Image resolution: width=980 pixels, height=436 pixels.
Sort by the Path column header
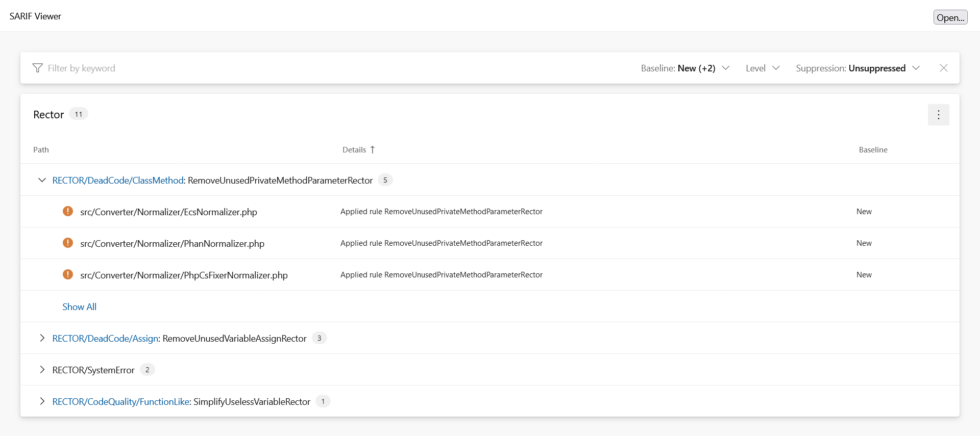click(x=41, y=149)
